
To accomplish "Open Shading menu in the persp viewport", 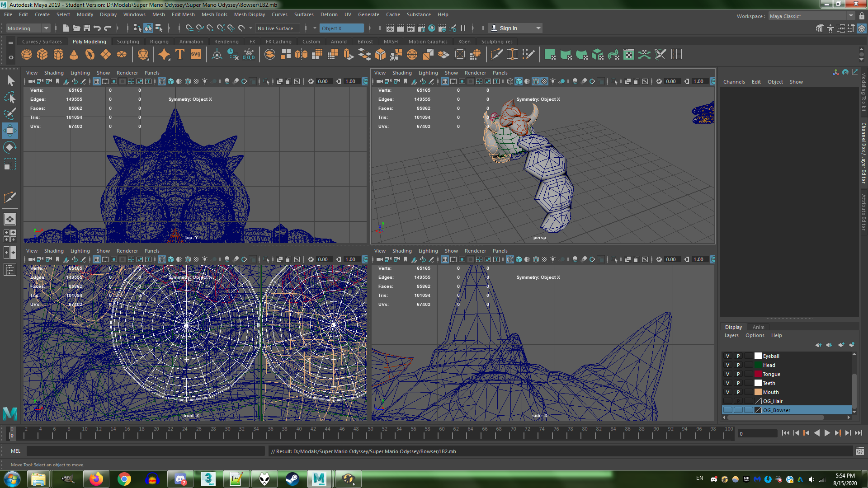I will (x=402, y=73).
